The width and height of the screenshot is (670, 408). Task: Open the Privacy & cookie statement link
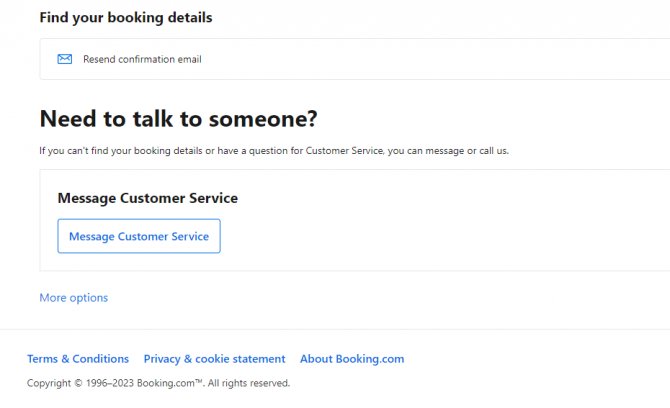(x=214, y=358)
